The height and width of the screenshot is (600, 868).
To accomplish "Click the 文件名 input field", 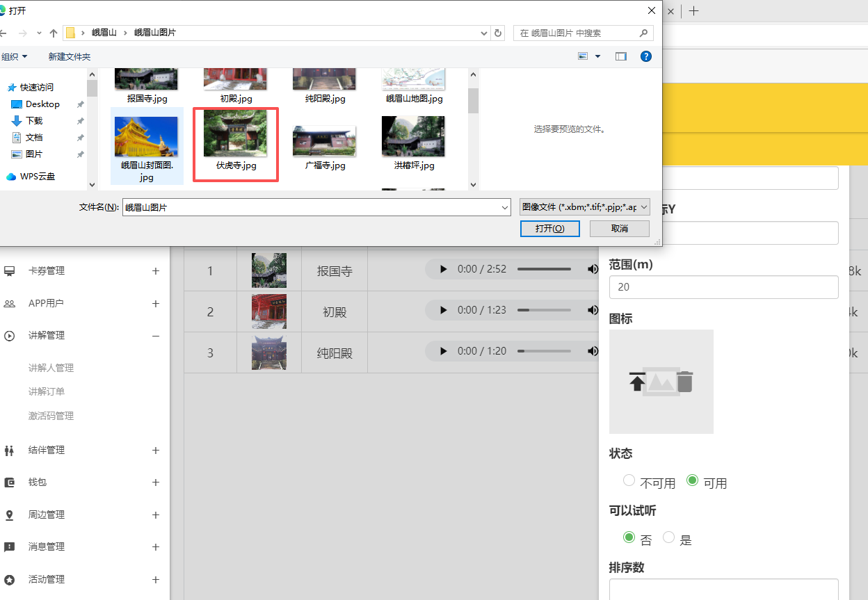I will pyautogui.click(x=310, y=207).
